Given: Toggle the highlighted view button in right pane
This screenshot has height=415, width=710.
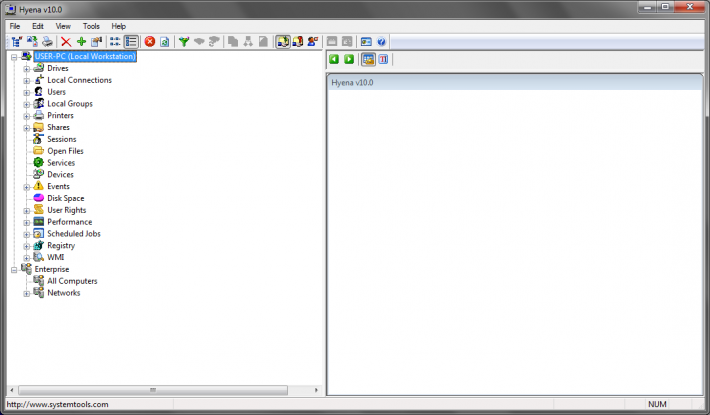Looking at the screenshot, I should 368,59.
